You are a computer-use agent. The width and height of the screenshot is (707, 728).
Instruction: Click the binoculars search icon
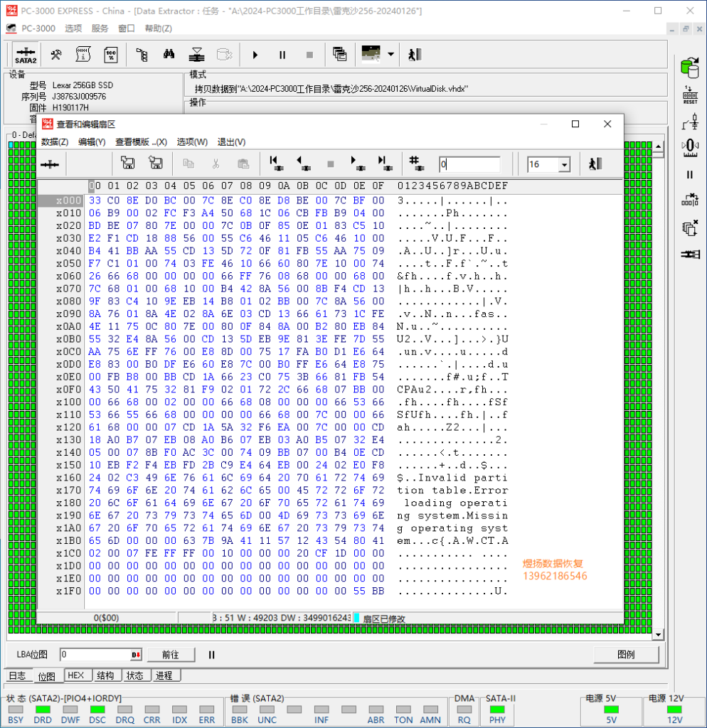pyautogui.click(x=169, y=55)
